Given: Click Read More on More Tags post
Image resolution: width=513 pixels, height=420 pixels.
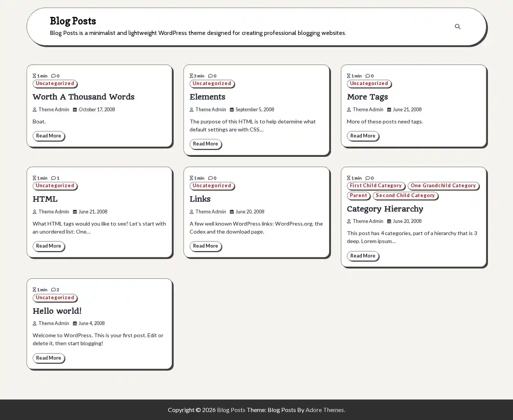Looking at the screenshot, I should (363, 136).
